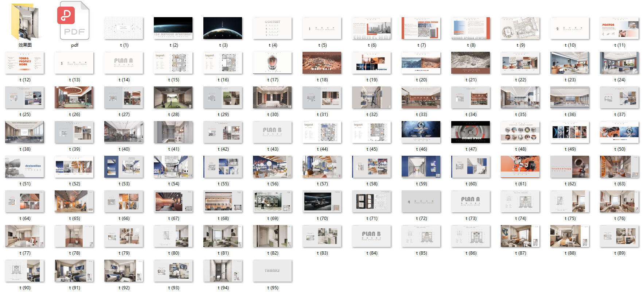Click the declaration slide t (51)
Viewport: 644px width, 294px height.
(25, 167)
